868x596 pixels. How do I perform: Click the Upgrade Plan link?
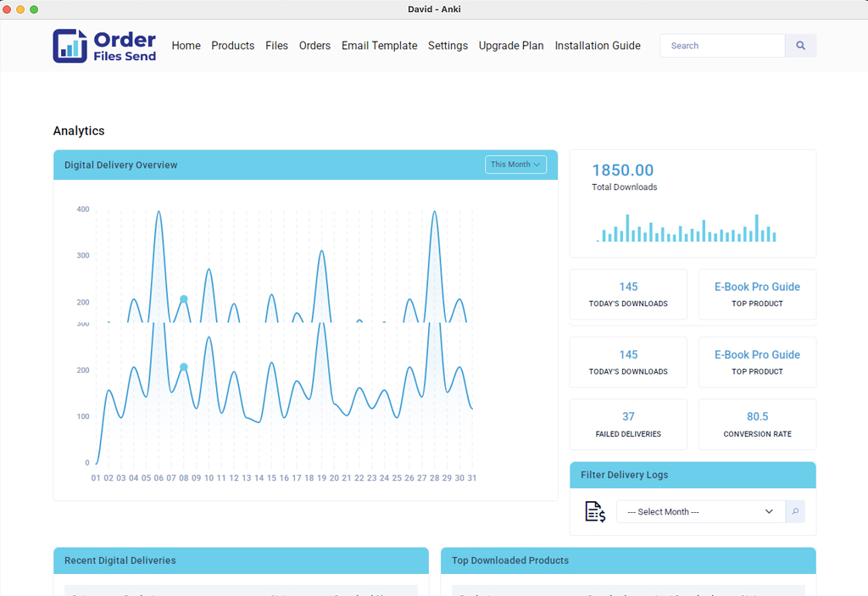click(511, 46)
